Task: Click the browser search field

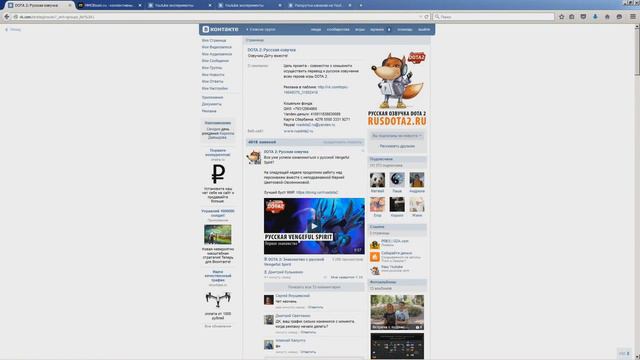Action: pyautogui.click(x=493, y=17)
